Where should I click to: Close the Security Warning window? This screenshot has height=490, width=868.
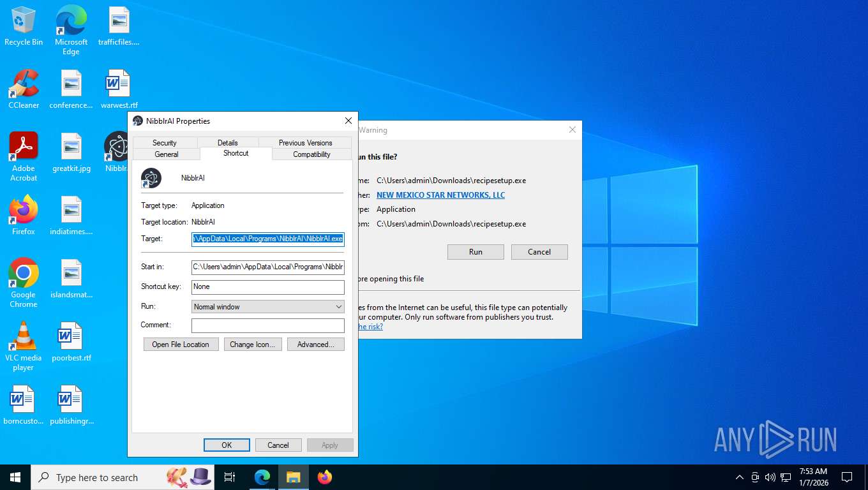pyautogui.click(x=572, y=130)
